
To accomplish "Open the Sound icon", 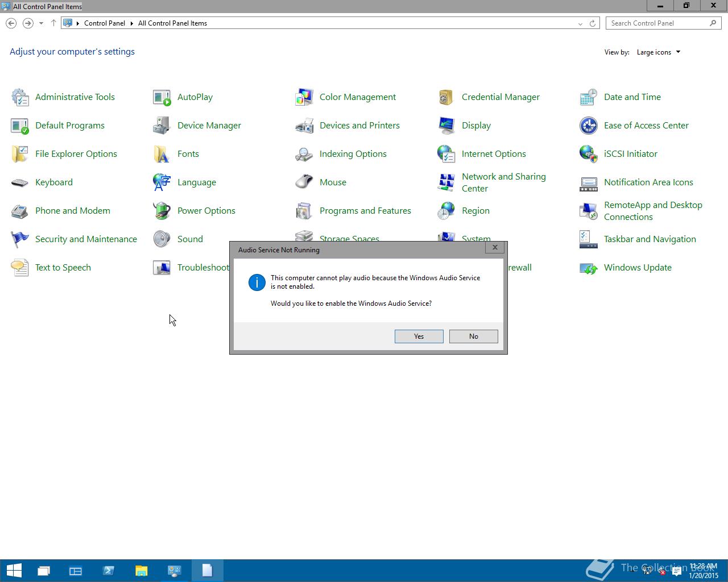I will [162, 239].
